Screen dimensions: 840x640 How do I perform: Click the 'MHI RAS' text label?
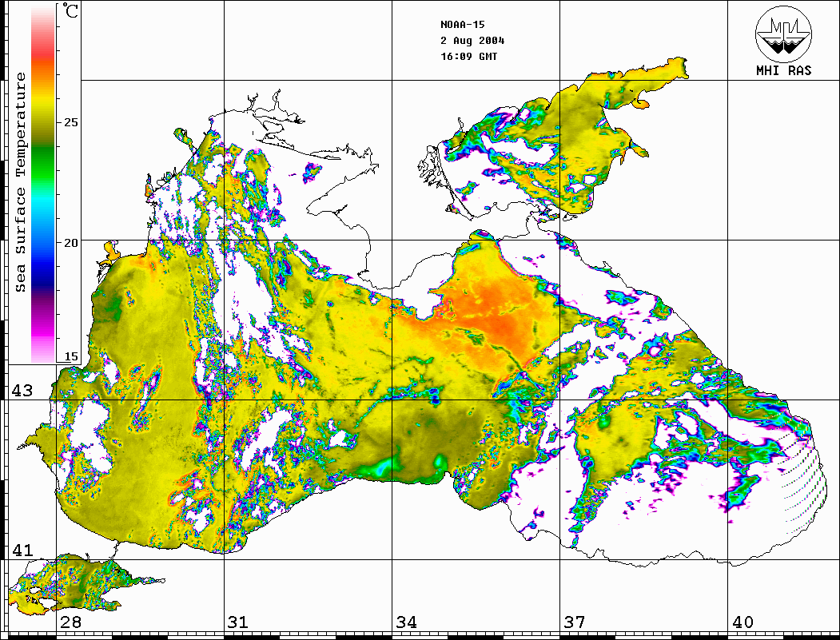[x=783, y=70]
